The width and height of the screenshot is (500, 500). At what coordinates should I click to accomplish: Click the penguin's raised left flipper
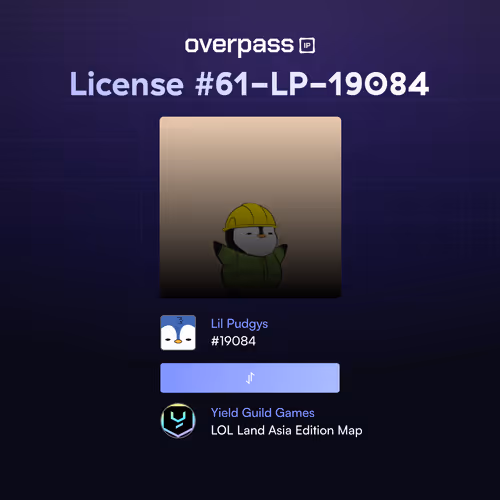point(221,252)
